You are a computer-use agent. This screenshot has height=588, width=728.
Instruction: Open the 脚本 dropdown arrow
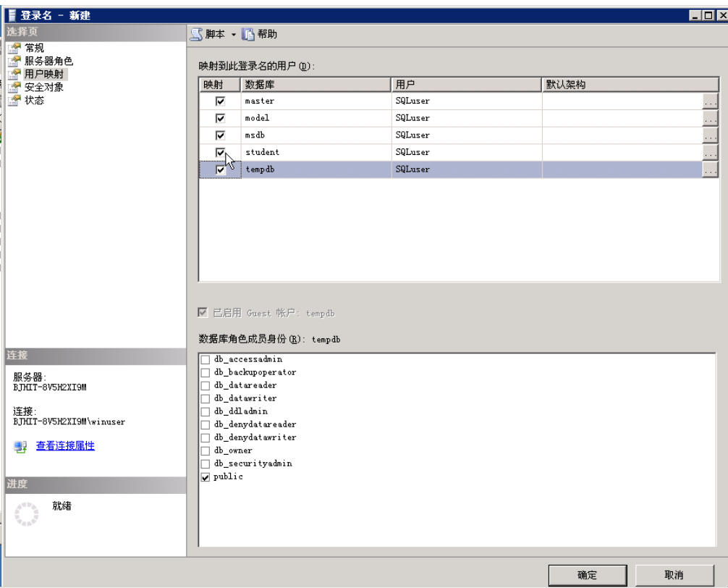234,34
